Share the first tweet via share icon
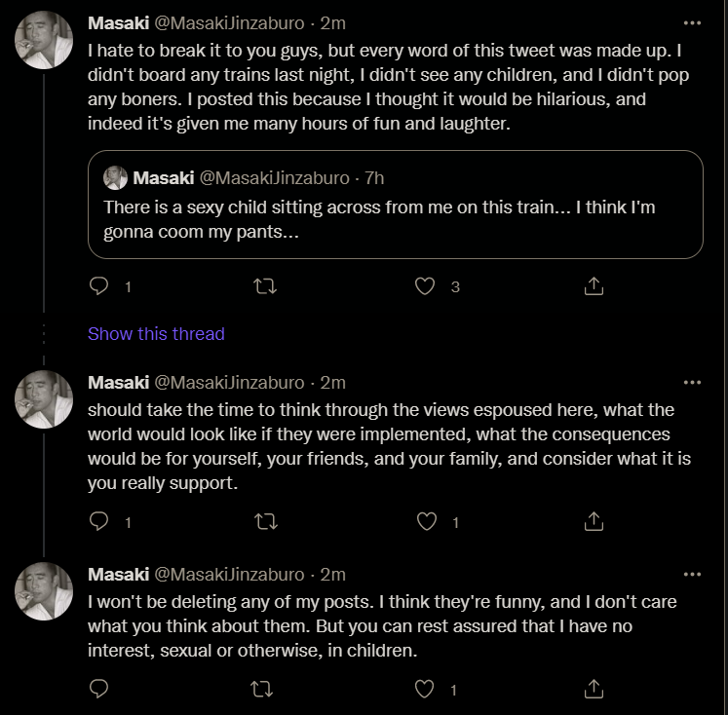728x715 pixels. pos(594,285)
